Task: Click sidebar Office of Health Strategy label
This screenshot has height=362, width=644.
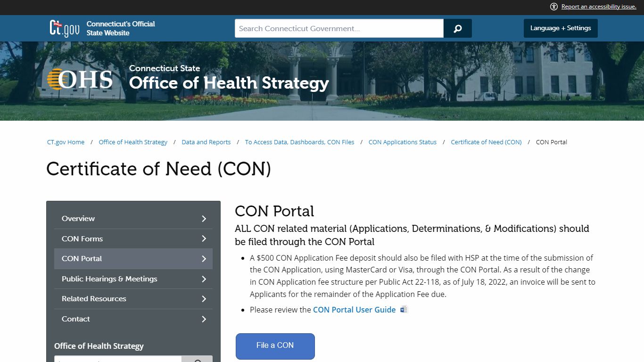Action: (x=99, y=346)
